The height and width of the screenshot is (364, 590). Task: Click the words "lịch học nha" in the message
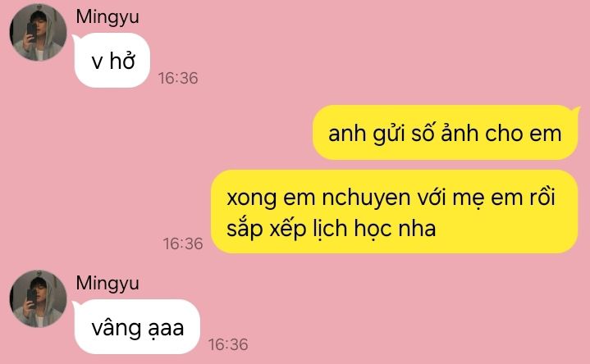coord(374,229)
